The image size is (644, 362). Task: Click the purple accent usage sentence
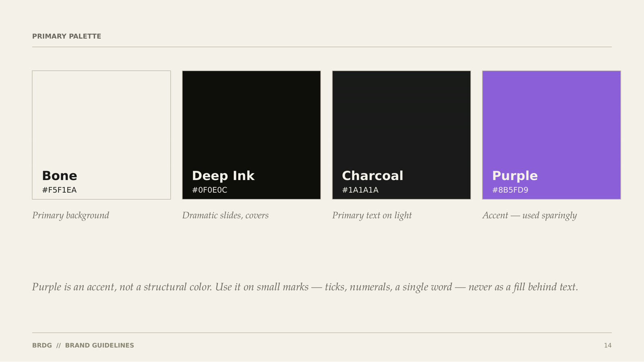(x=305, y=287)
